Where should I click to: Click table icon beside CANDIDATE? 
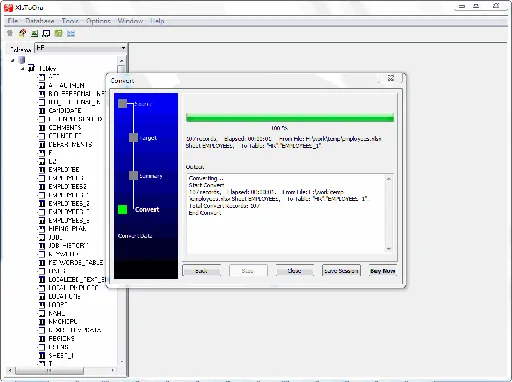42,110
